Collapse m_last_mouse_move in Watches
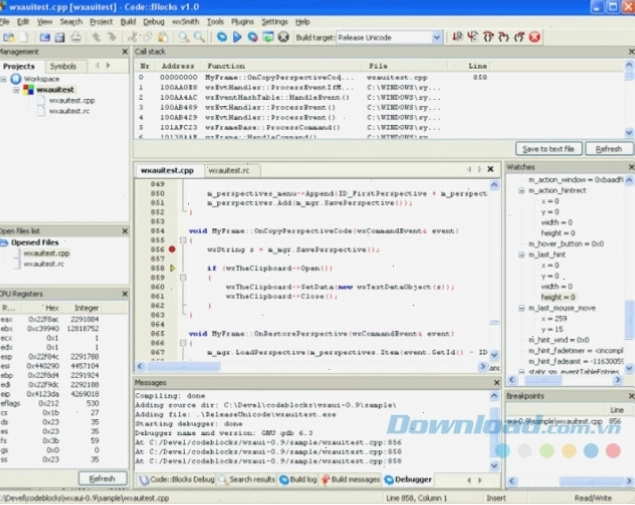 pos(522,308)
